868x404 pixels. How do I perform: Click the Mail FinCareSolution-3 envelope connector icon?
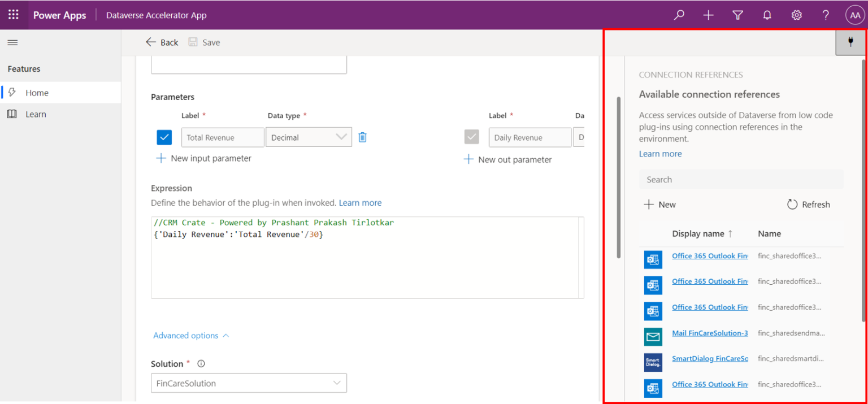[653, 336]
